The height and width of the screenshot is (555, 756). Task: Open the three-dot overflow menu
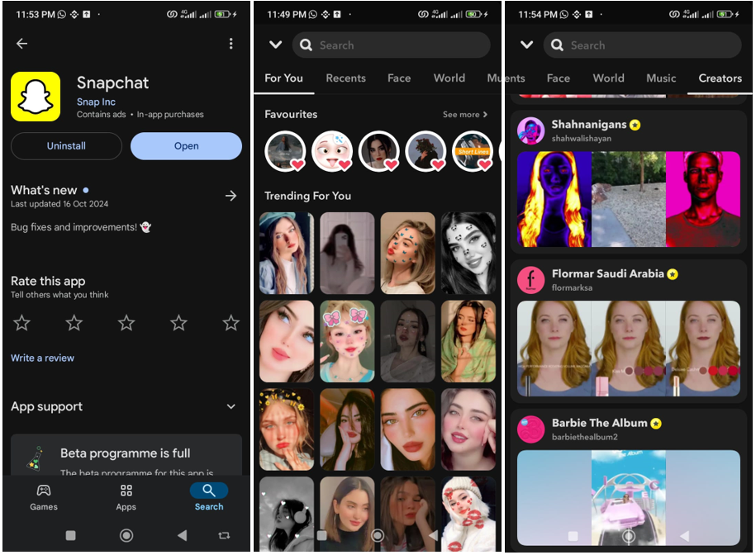231,43
